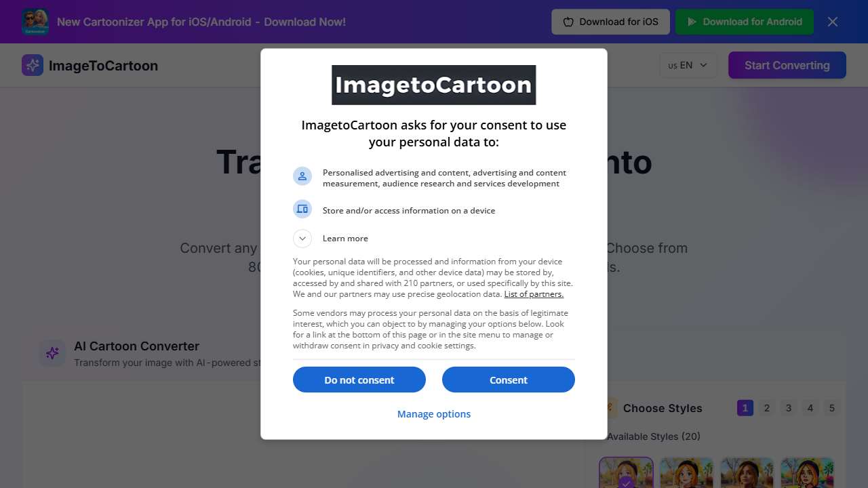Open the List of partners link
The width and height of the screenshot is (868, 488).
coord(533,293)
